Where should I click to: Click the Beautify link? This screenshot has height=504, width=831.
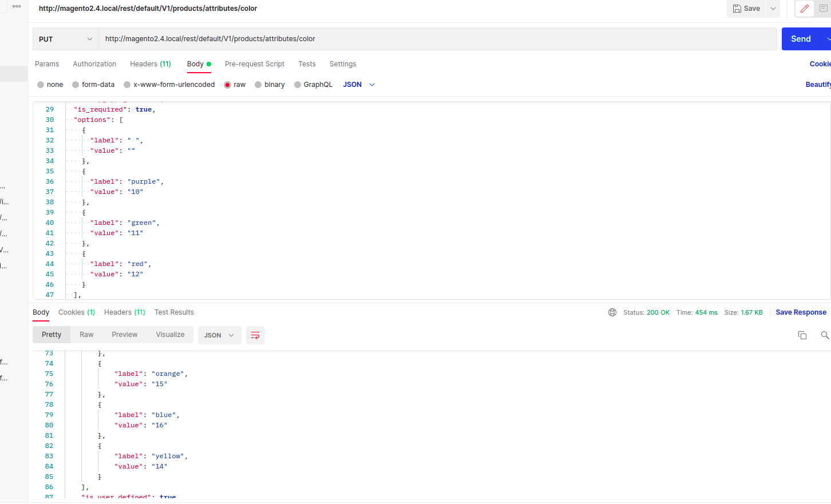818,84
